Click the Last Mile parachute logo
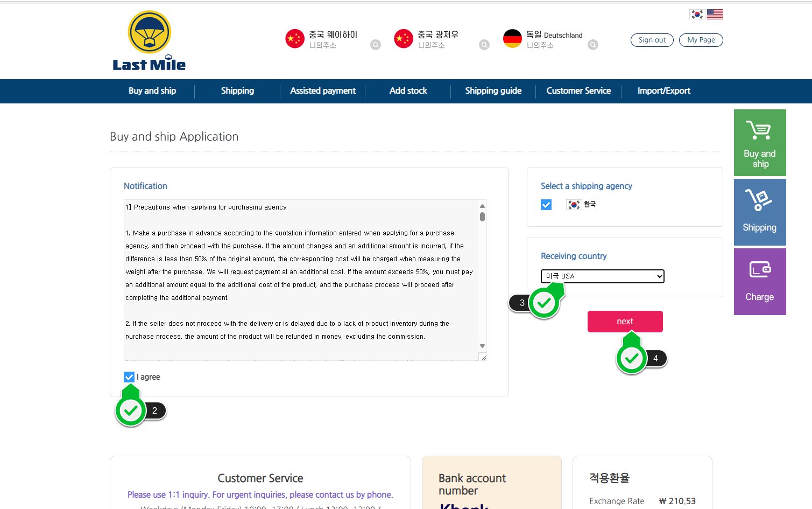812x509 pixels. click(x=149, y=41)
